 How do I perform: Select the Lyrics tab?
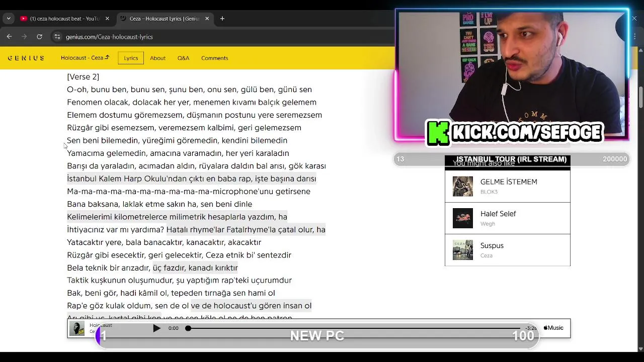(x=131, y=58)
